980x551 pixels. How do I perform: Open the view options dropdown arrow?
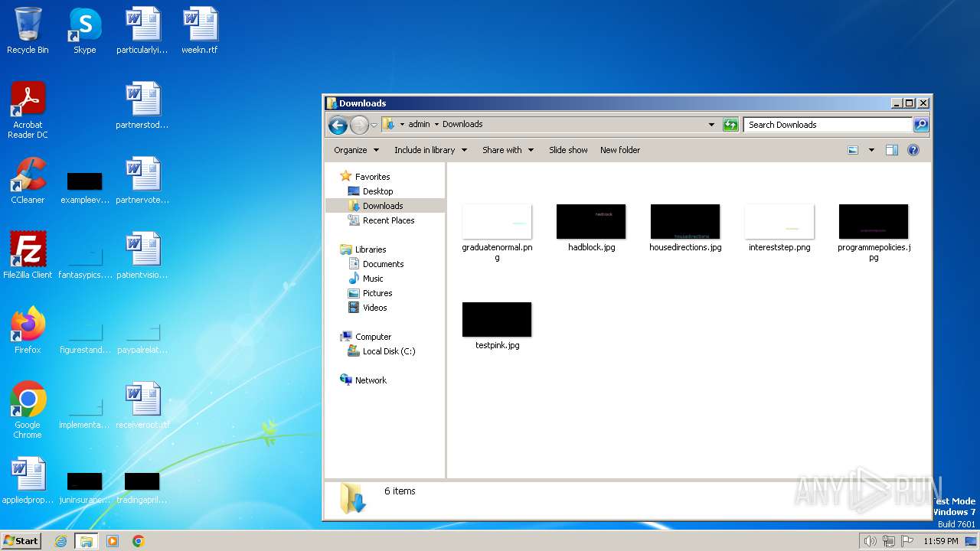(871, 150)
